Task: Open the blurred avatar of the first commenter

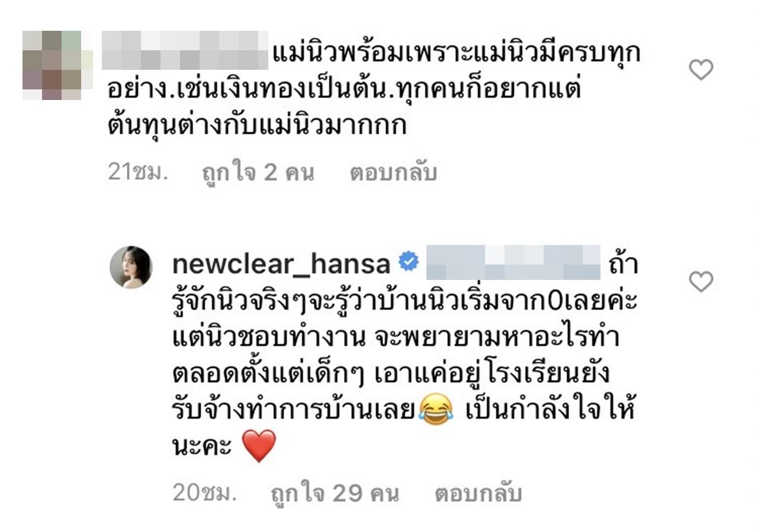Action: [57, 65]
